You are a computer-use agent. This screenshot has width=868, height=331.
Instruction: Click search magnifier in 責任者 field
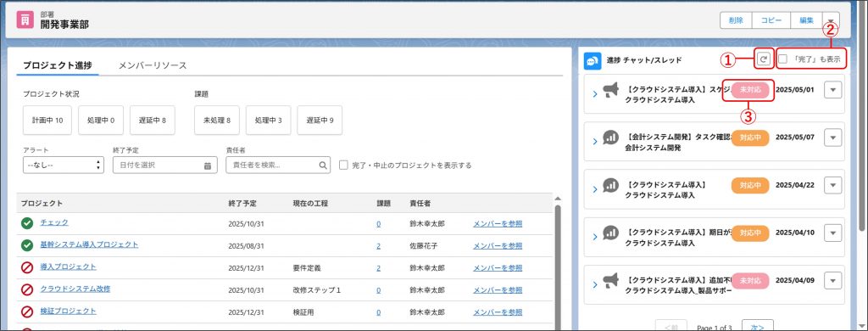(323, 165)
